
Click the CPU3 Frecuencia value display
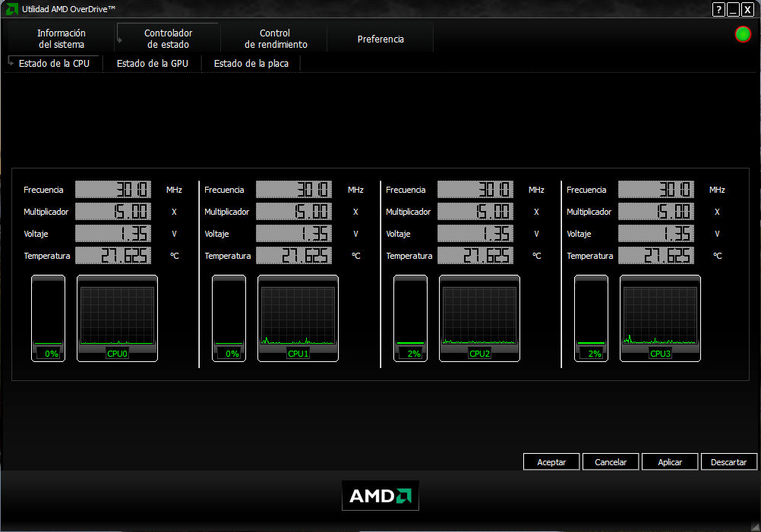[655, 190]
